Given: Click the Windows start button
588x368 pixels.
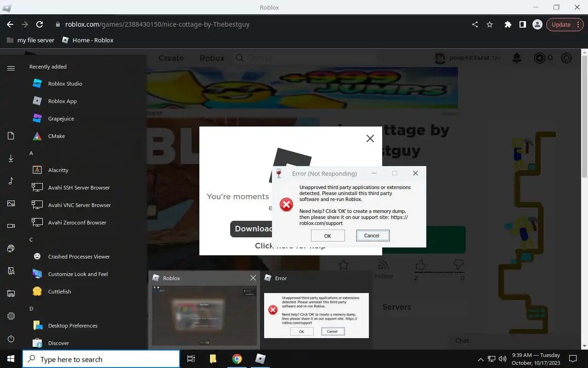Looking at the screenshot, I should [x=11, y=359].
